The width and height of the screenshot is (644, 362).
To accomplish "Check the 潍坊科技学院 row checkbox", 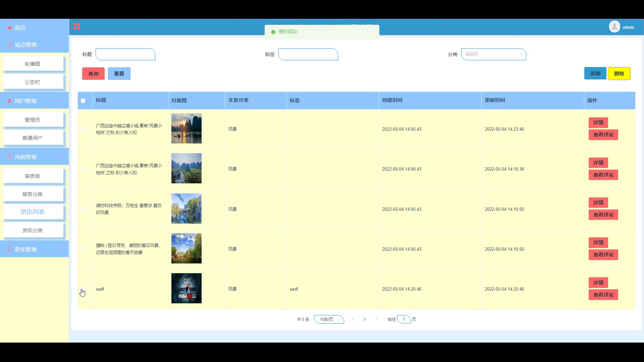I will (x=83, y=209).
